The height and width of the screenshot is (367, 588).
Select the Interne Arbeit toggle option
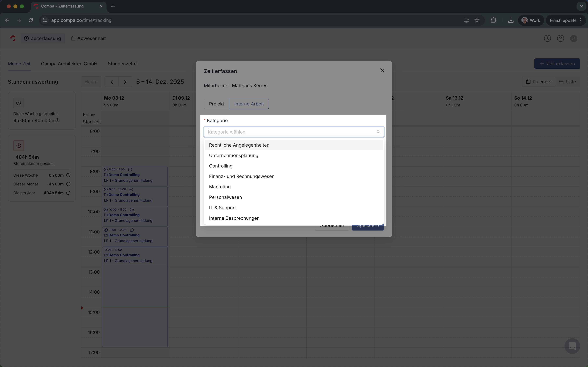[x=249, y=104]
